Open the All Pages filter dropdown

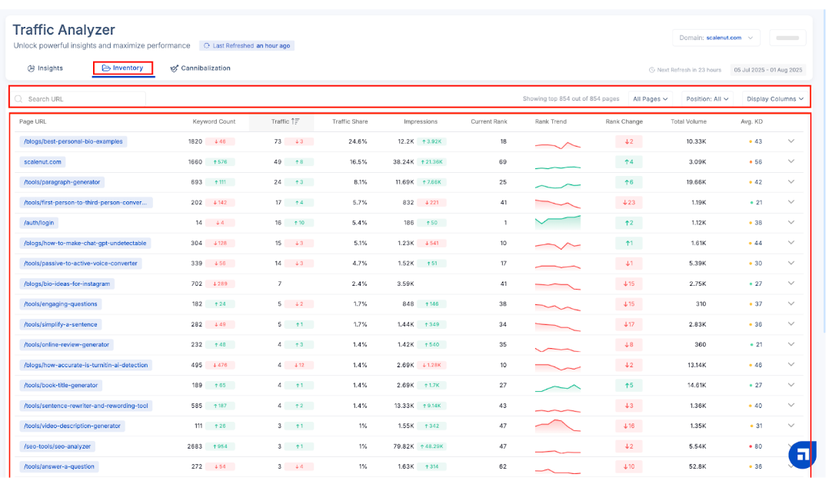[x=650, y=99]
